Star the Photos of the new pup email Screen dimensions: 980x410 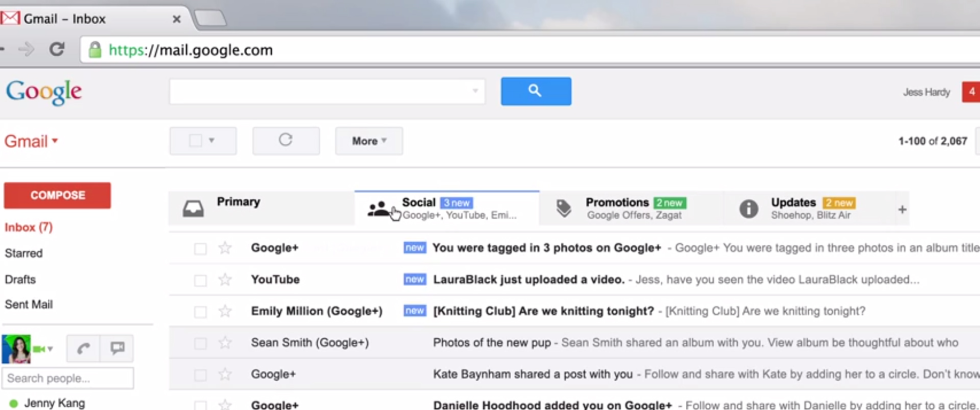pos(225,342)
